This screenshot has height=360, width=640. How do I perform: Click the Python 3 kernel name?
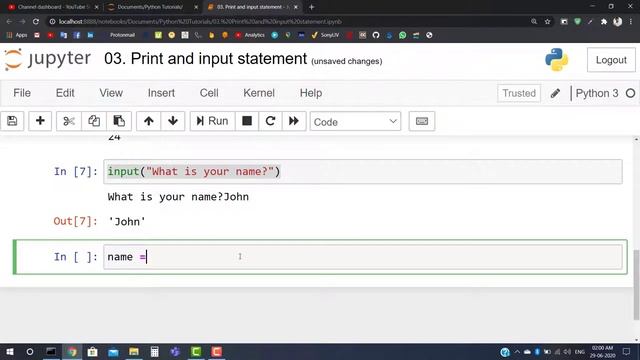click(x=597, y=93)
